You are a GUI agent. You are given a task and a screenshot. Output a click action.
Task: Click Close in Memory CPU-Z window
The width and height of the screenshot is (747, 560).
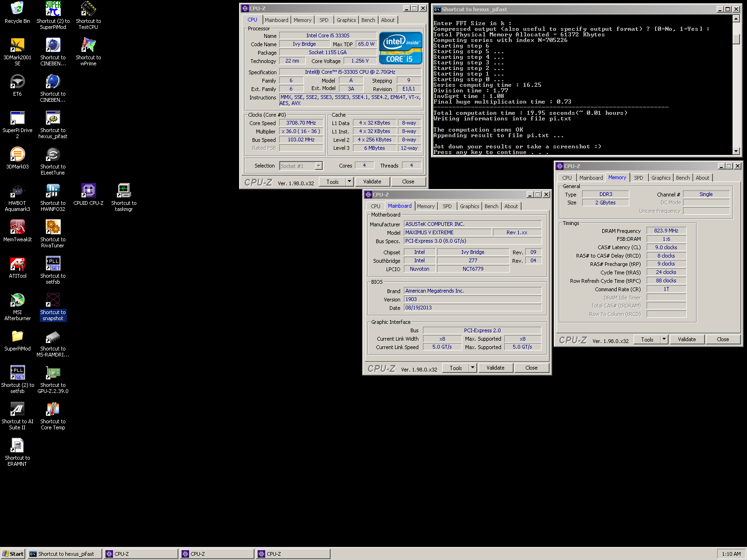pos(723,339)
